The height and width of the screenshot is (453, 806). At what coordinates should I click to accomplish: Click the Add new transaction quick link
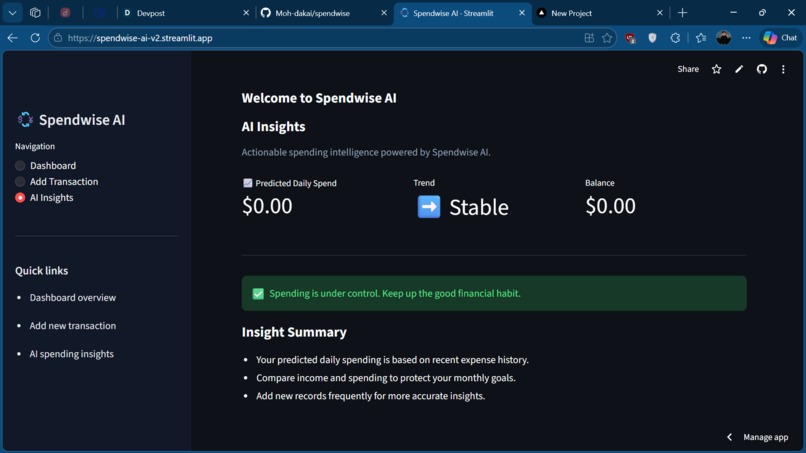[x=72, y=326]
